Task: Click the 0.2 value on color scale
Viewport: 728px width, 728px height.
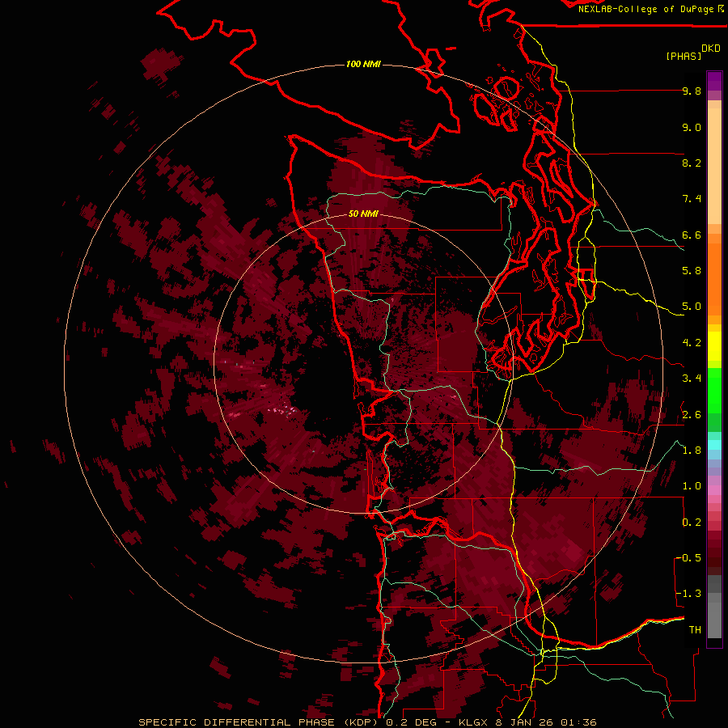Action: point(692,523)
